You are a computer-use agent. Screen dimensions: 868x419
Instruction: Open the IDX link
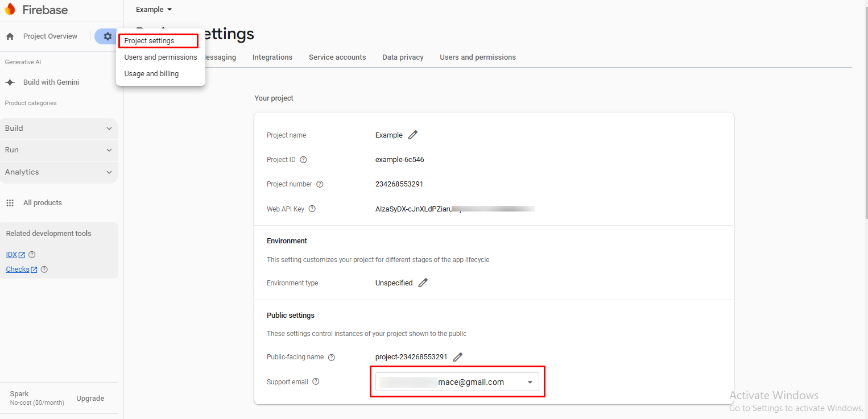point(15,255)
